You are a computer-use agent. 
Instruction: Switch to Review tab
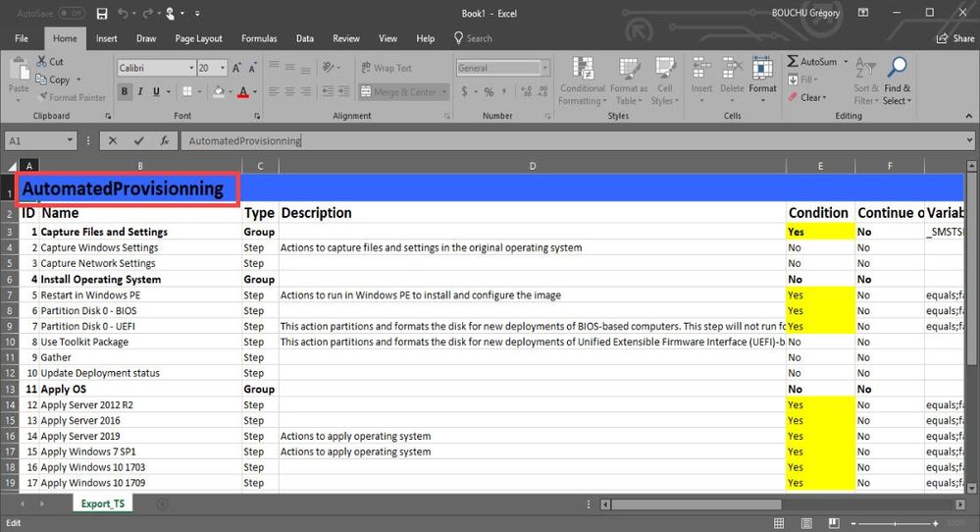point(345,38)
